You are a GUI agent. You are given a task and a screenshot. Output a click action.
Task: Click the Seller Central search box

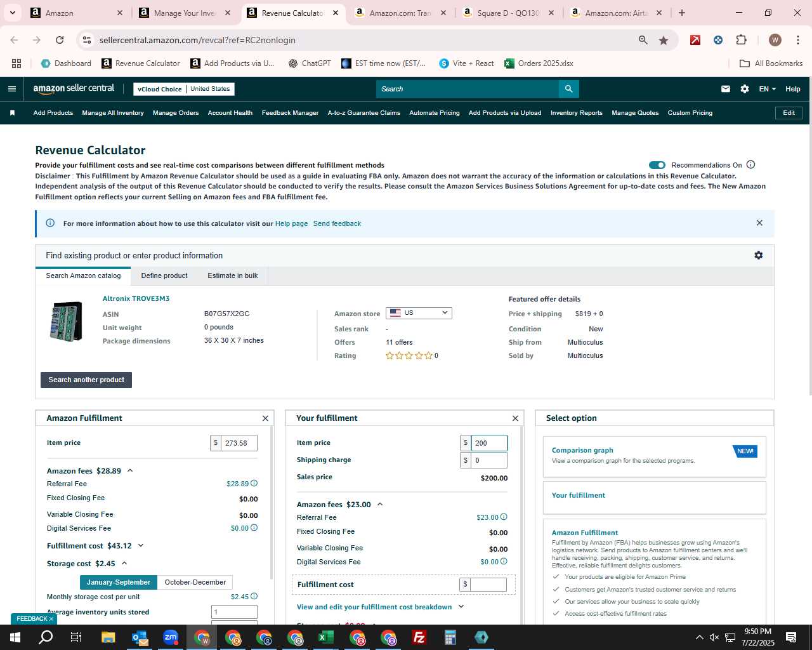(468, 89)
